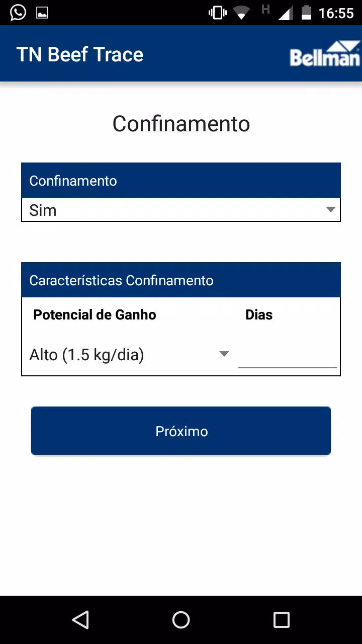
Task: Tap the TN Beef Trace title
Action: [x=80, y=54]
